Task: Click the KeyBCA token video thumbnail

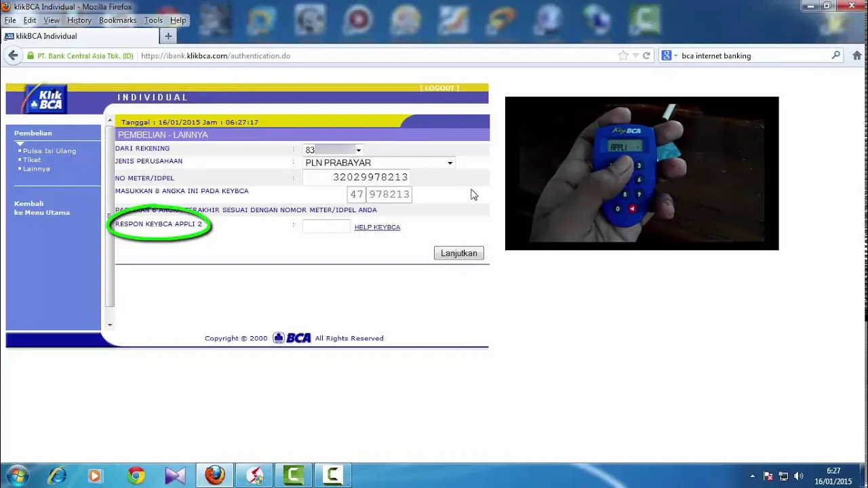Action: pyautogui.click(x=642, y=174)
